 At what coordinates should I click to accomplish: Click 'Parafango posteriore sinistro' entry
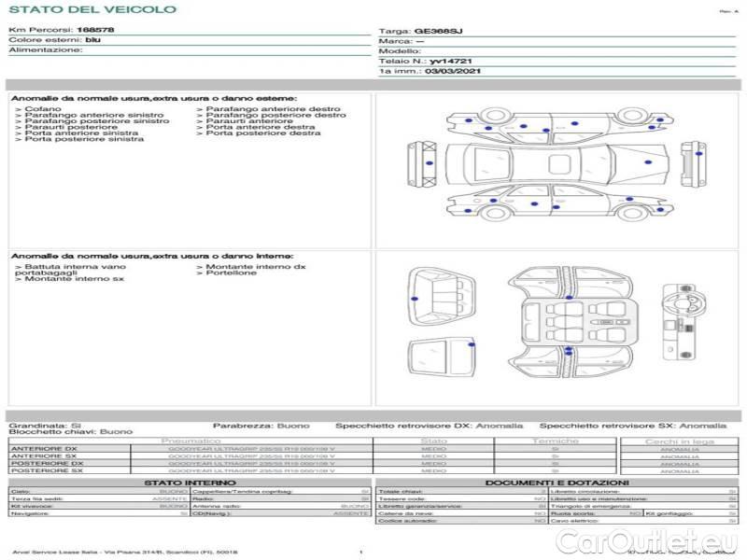click(92, 121)
